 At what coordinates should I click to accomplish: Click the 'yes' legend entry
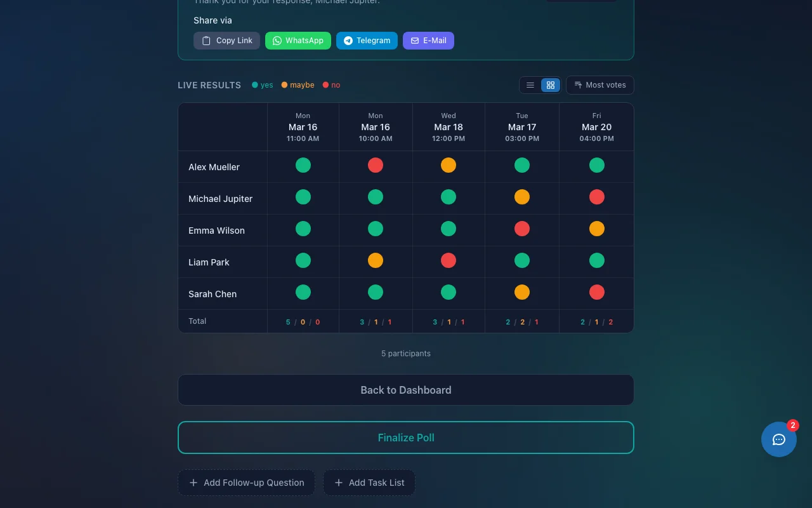coord(263,85)
